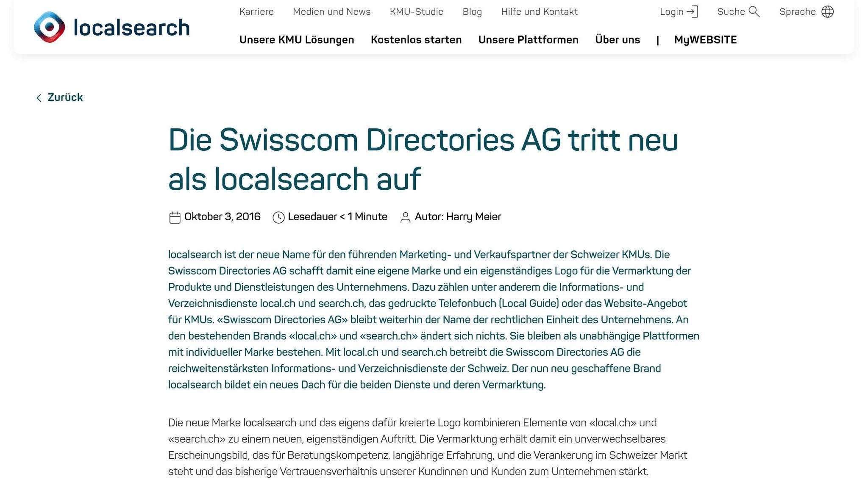Click the clock icon next to Lesedauer
The height and width of the screenshot is (488, 868).
(279, 216)
